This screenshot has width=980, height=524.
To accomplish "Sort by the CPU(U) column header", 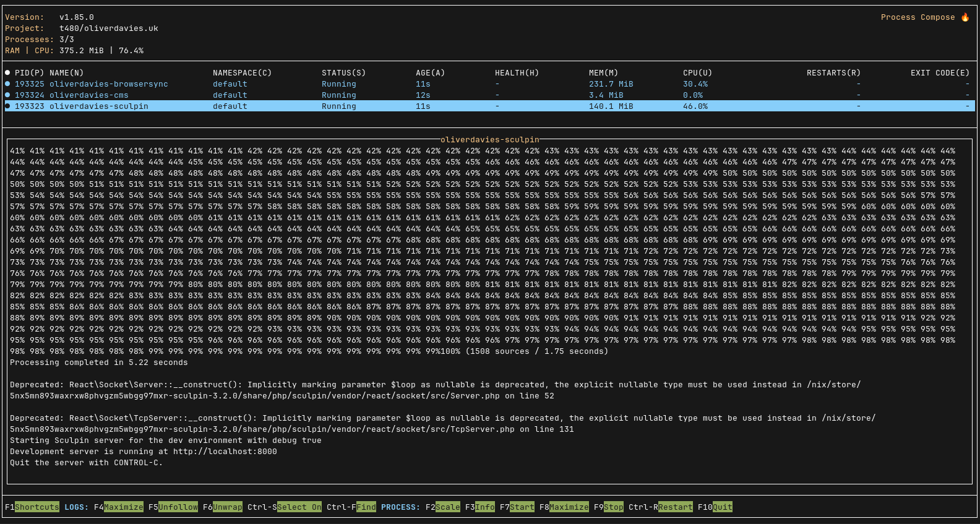I will pyautogui.click(x=698, y=73).
